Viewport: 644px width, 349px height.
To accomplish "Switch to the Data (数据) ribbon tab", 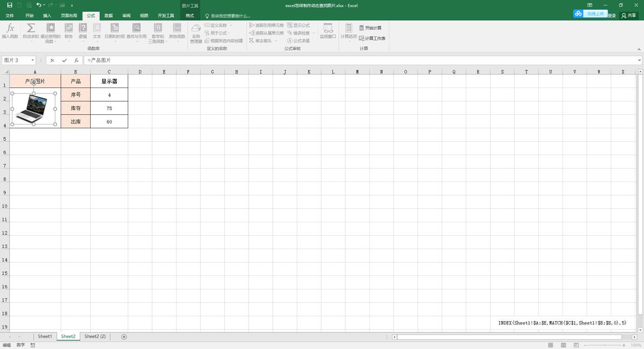I will point(108,16).
